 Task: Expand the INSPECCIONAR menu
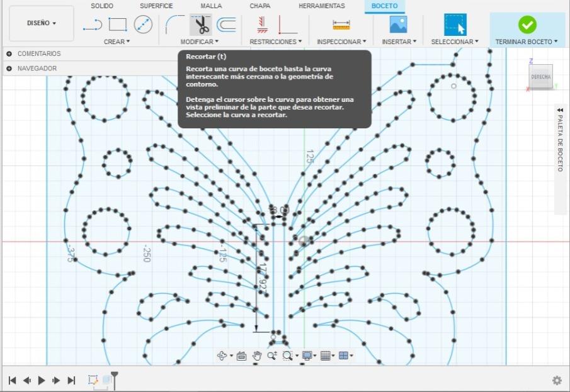pos(341,42)
